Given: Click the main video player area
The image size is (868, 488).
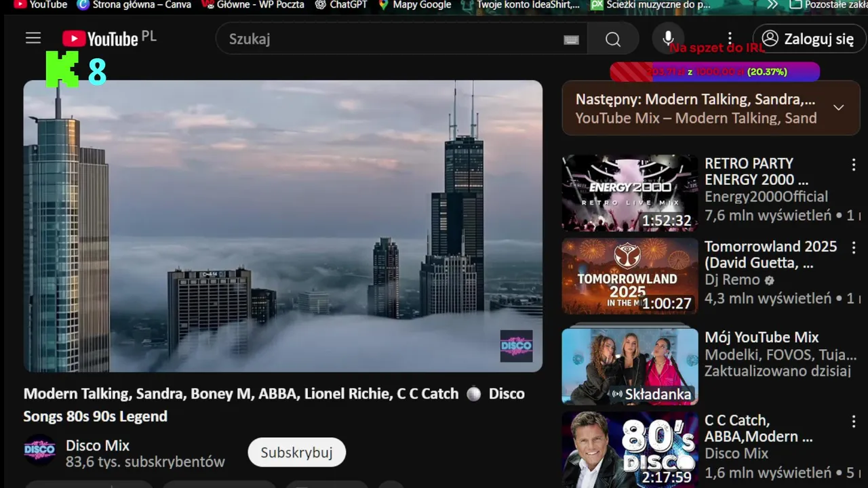Looking at the screenshot, I should (283, 226).
